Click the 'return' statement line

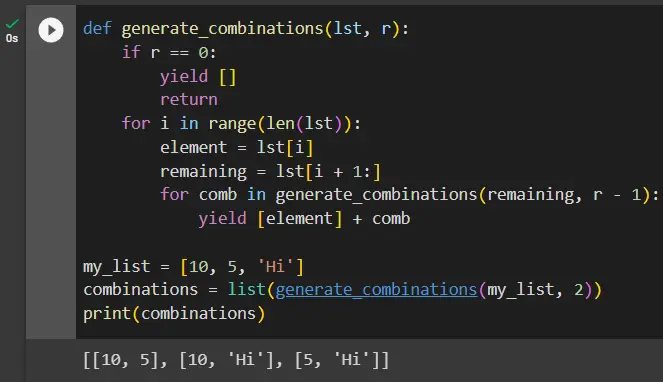point(189,100)
